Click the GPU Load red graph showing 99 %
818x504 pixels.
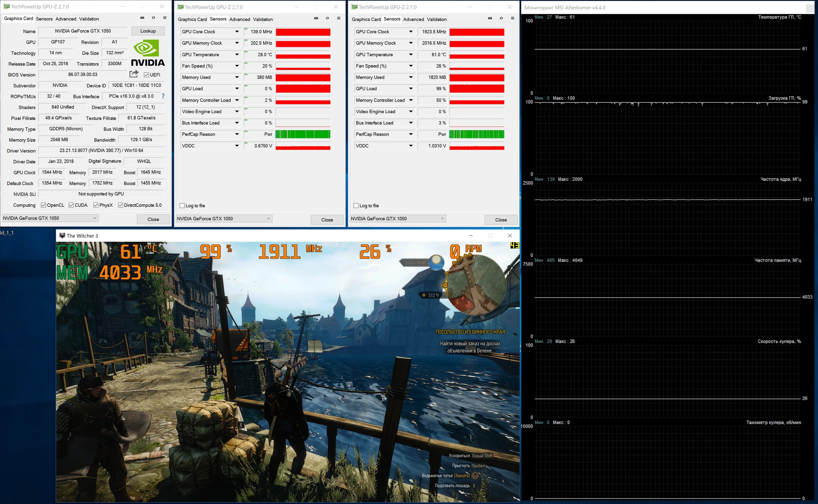[x=477, y=89]
